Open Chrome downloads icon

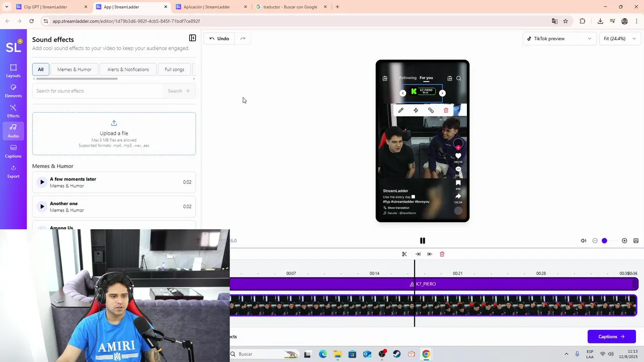tap(600, 21)
